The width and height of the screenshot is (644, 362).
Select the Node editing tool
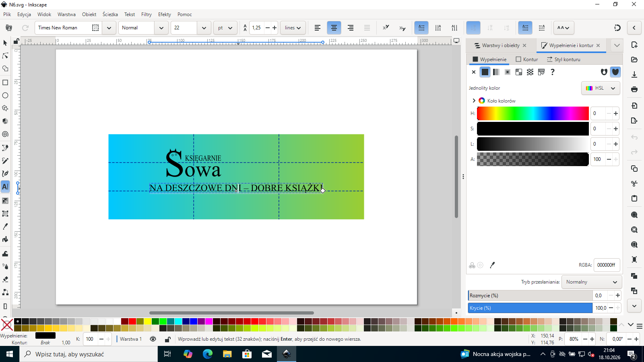pos(5,56)
